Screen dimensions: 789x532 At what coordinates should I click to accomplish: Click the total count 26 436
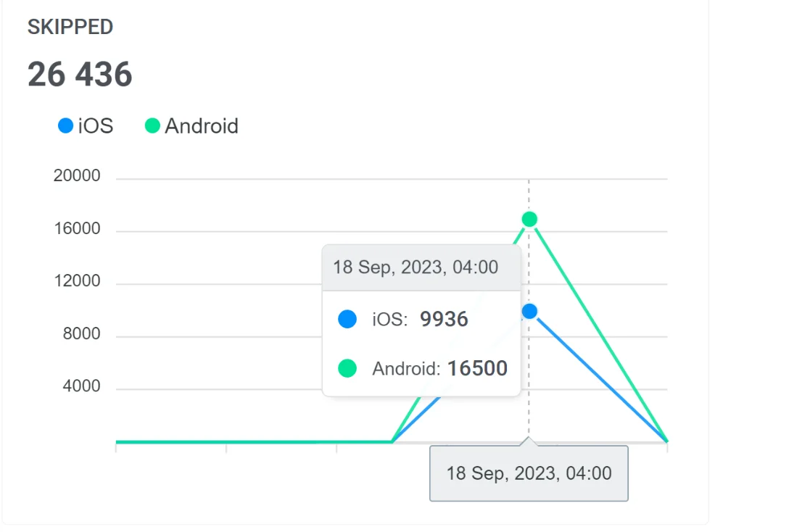point(80,73)
